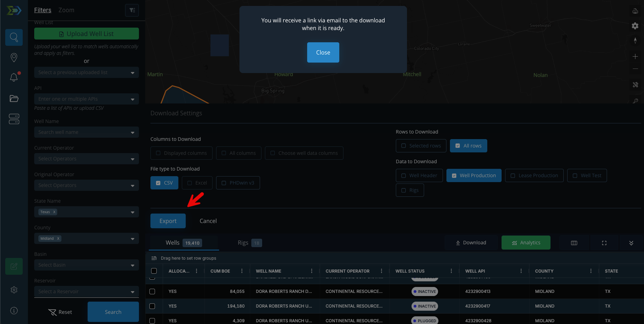The height and width of the screenshot is (324, 644).
Task: Open the folder icon in sidebar
Action: click(x=14, y=99)
